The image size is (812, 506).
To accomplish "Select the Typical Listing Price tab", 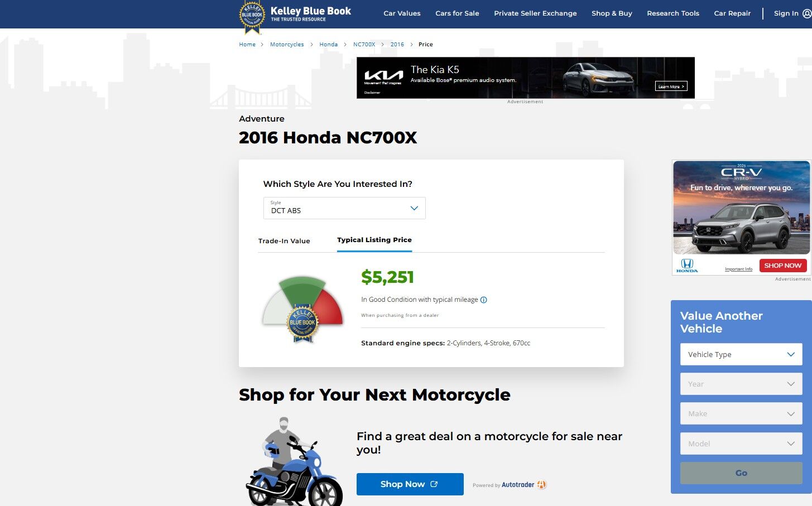I will [x=374, y=240].
